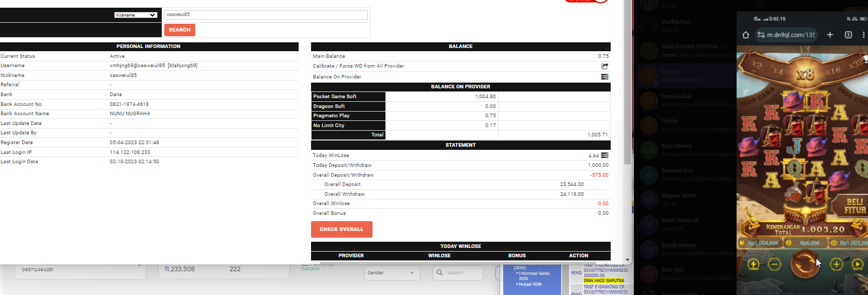The image size is (868, 295).
Task: Click the Total balance value 1,005.71
Action: click(x=598, y=135)
